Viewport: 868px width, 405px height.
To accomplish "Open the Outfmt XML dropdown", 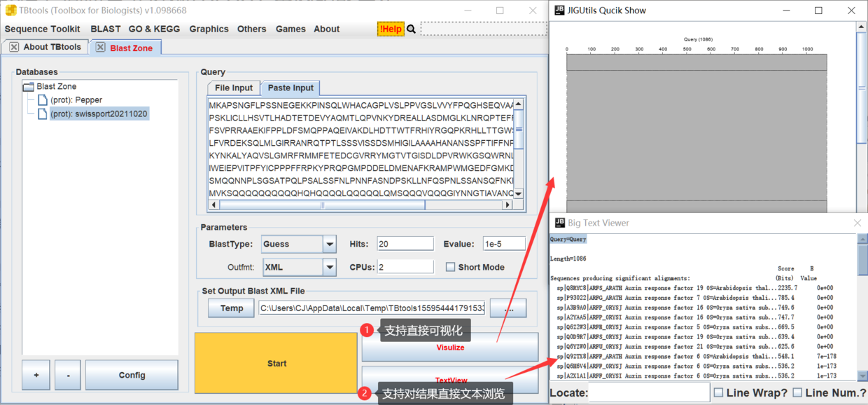I will [x=330, y=267].
